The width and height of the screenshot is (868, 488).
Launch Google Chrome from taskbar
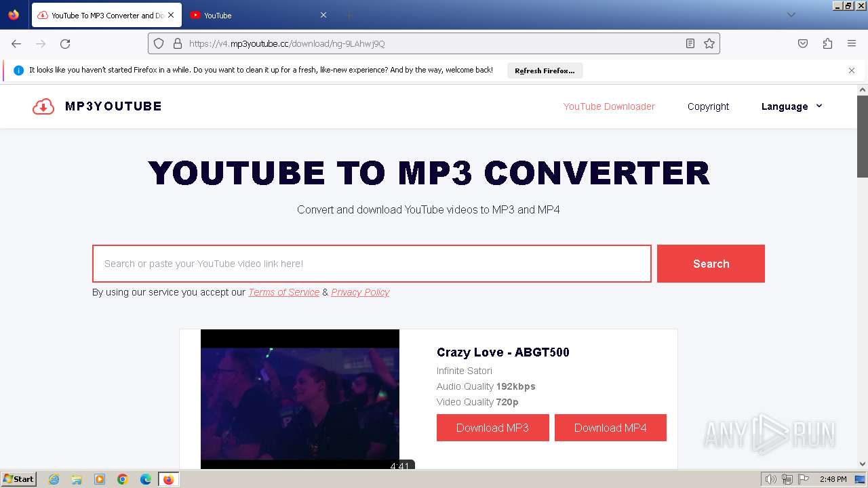click(123, 479)
